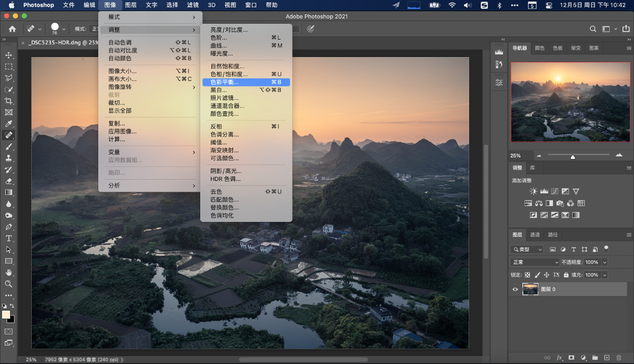Screen dimensions: 634x364
Task: Select the Zoom magnifier tool
Action: point(8,284)
